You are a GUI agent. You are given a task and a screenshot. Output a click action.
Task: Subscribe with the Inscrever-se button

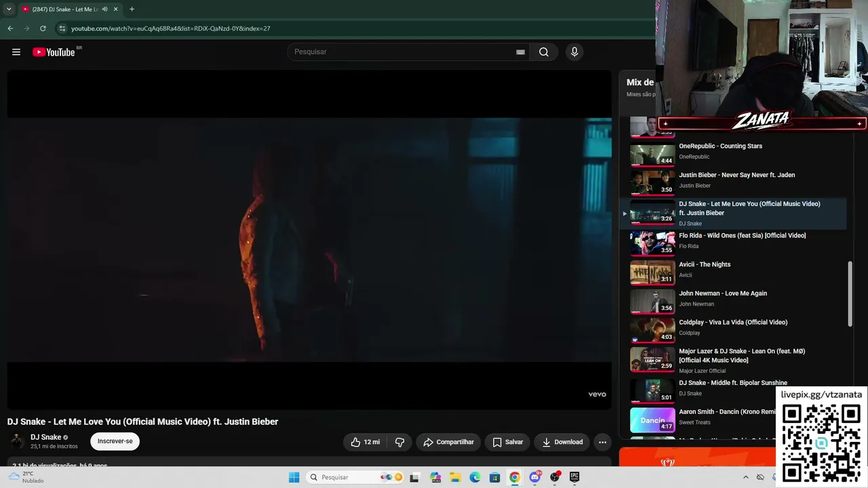pos(115,441)
